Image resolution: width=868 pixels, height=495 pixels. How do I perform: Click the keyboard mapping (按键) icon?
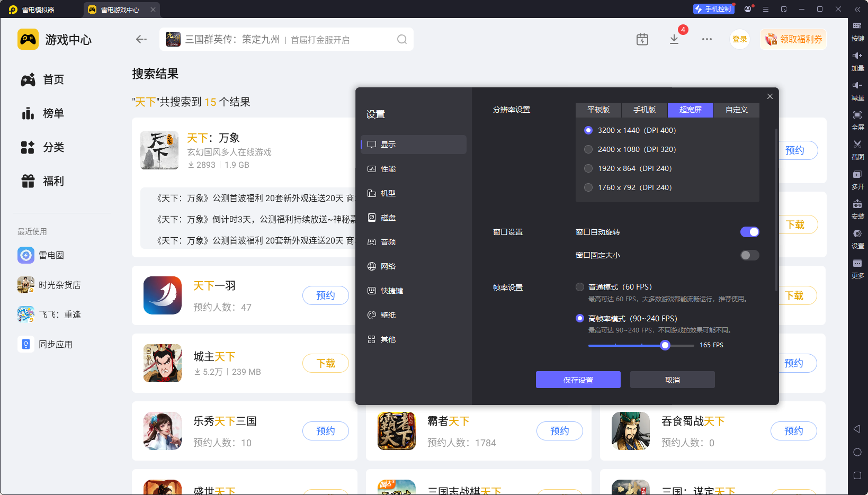point(857,26)
